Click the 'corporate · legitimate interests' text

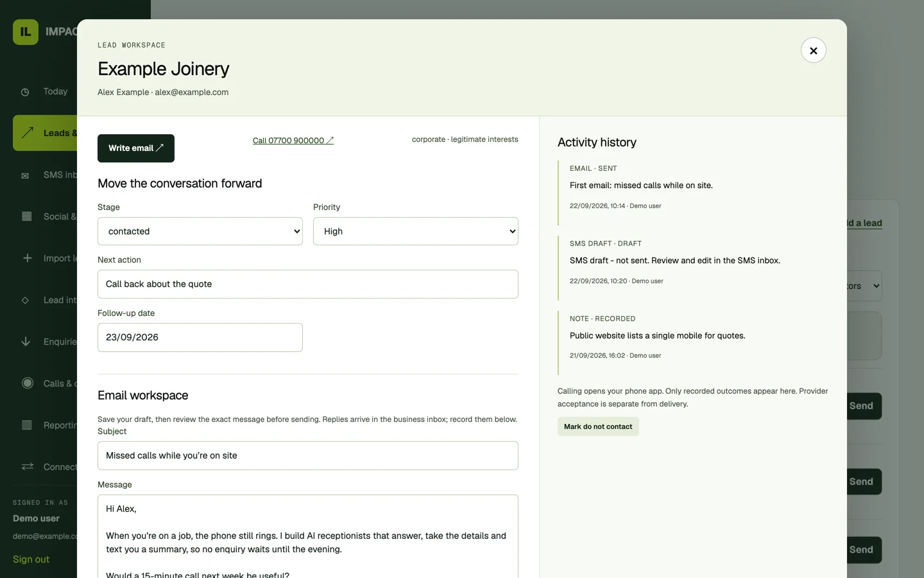tap(465, 139)
